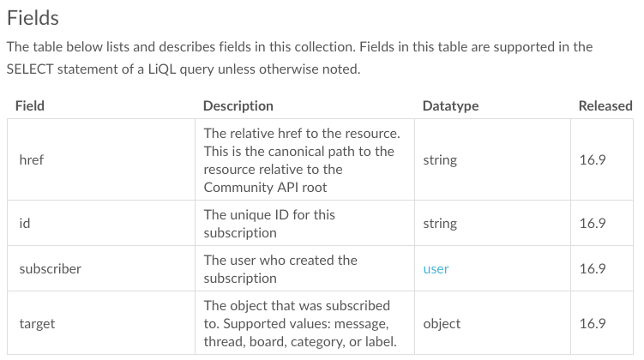Viewport: 644px width, 360px height.
Task: Click the href field cell
Action: 101,159
